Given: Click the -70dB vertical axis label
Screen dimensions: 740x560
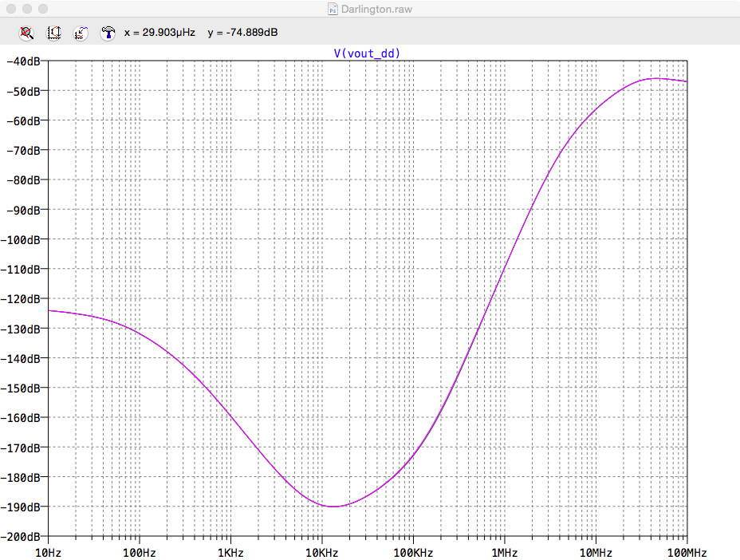Looking at the screenshot, I should [23, 151].
